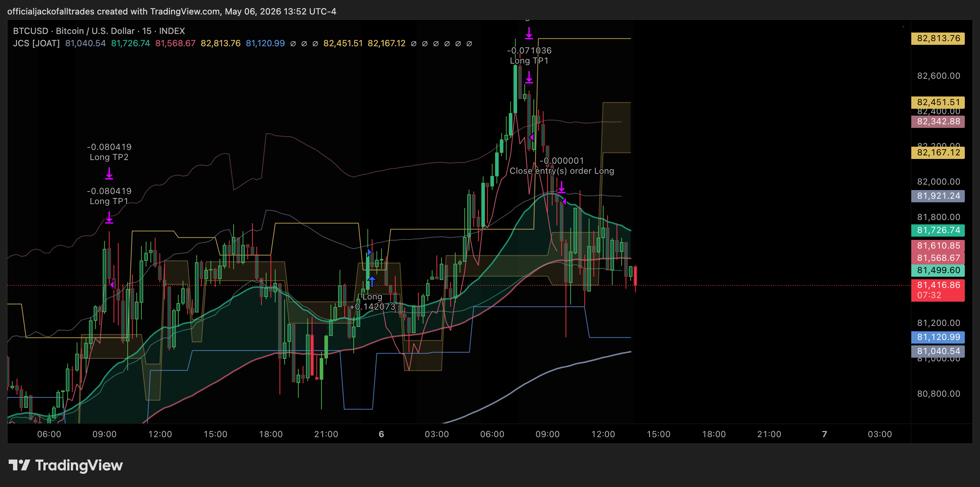The width and height of the screenshot is (980, 487).
Task: Click the magenta arrow below the -0.071036 Long TP1 label
Action: [529, 77]
